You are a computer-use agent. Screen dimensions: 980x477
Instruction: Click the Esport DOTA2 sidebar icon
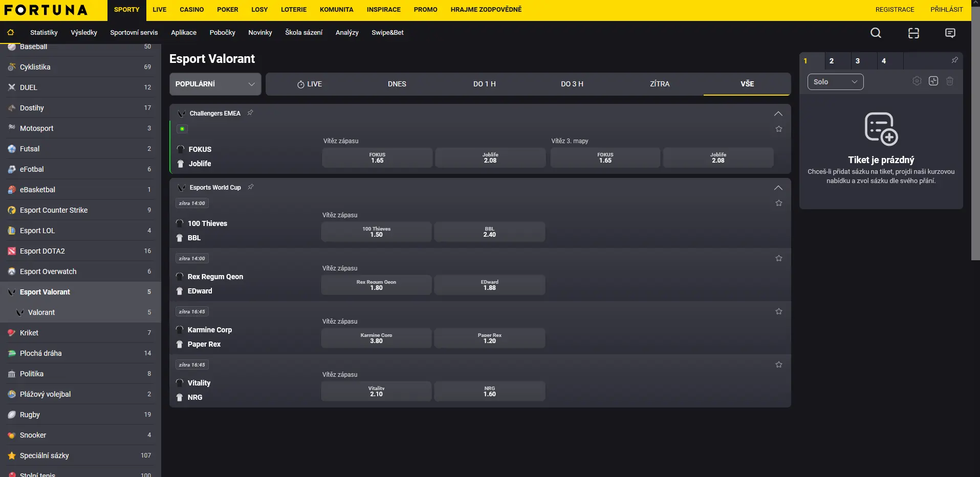point(12,251)
